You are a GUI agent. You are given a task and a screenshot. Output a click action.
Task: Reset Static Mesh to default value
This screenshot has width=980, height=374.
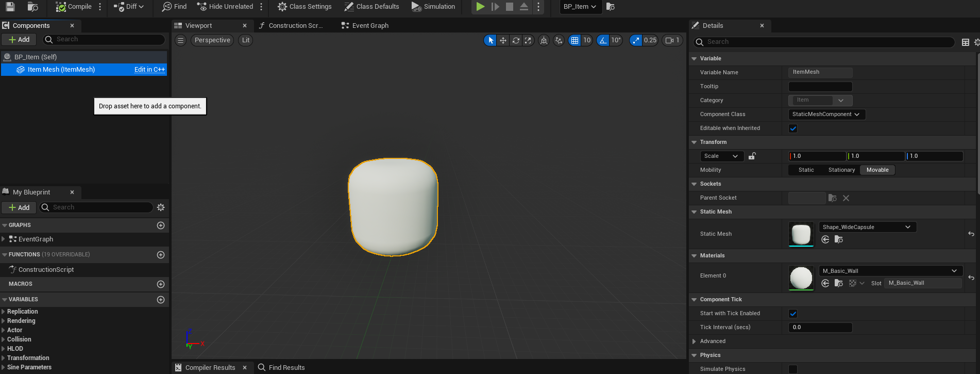(971, 234)
